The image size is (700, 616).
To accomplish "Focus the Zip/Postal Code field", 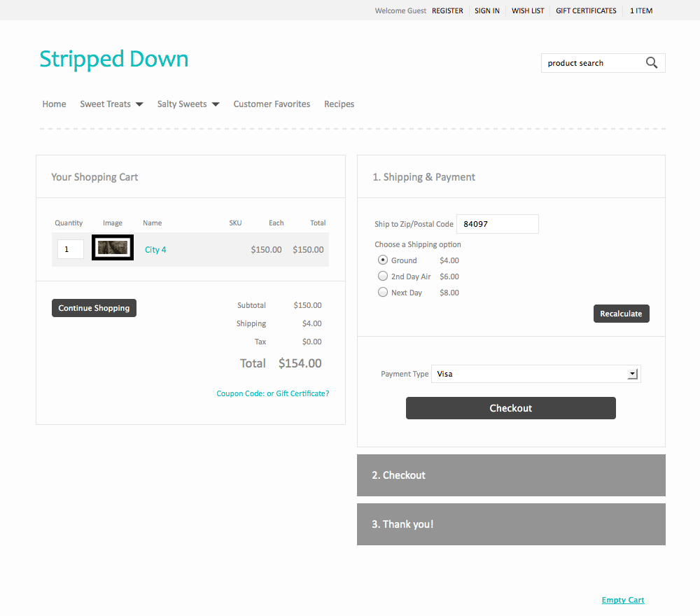I will (x=497, y=224).
